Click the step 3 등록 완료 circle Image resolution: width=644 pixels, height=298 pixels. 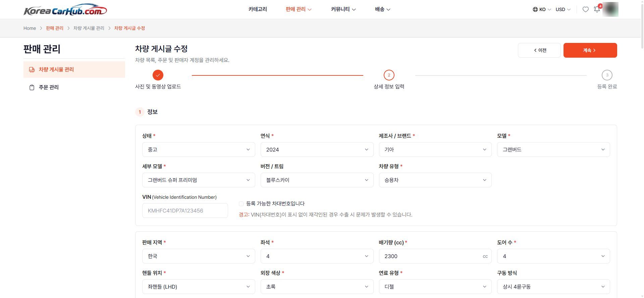coord(607,75)
